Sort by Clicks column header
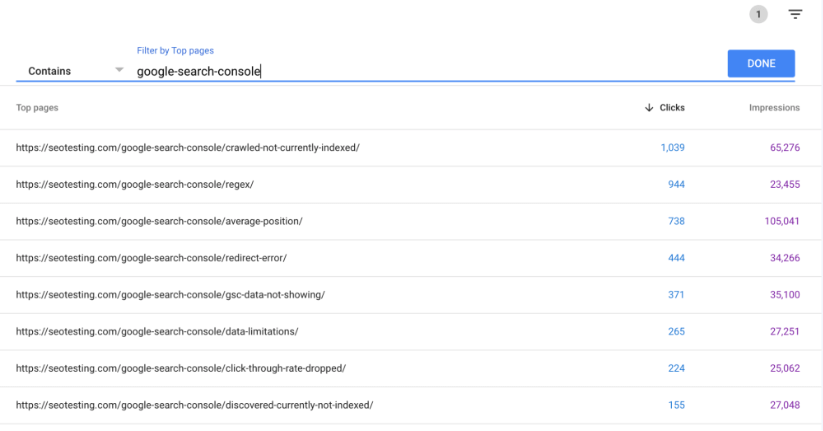 pyautogui.click(x=672, y=108)
